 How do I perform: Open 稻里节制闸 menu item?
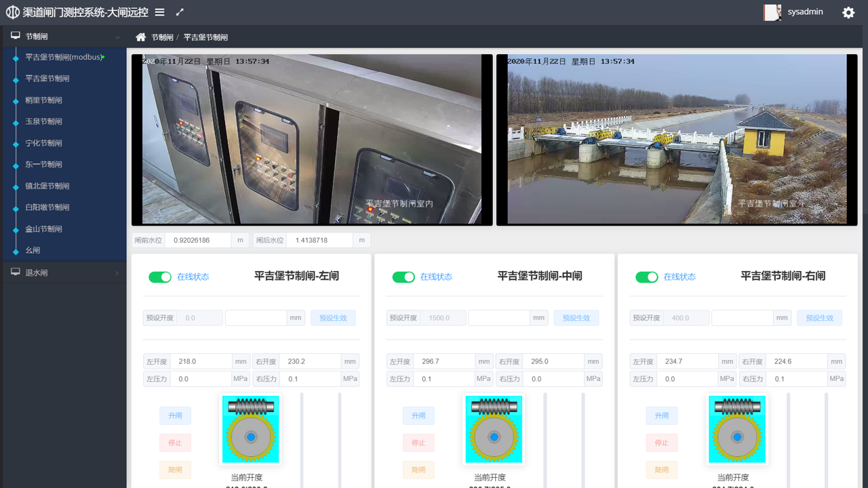[43, 100]
